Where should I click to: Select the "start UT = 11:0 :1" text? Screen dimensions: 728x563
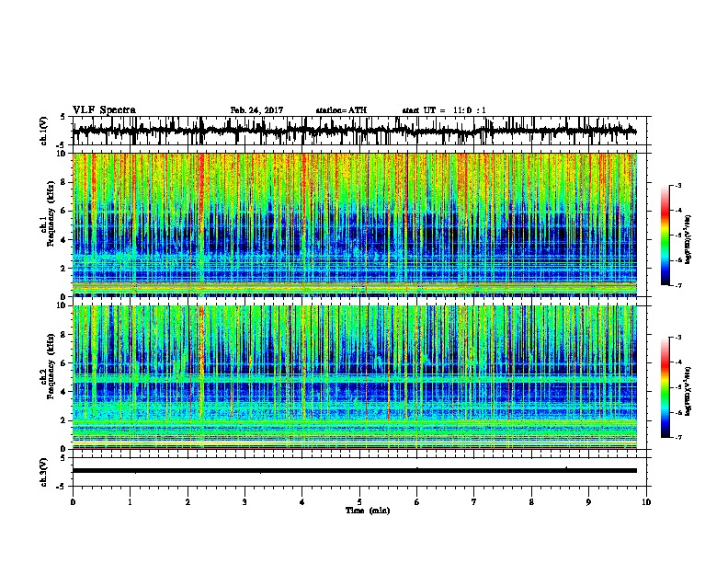[x=444, y=110]
